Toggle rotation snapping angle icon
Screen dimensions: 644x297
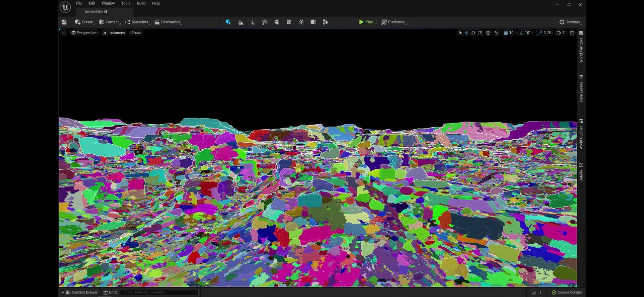point(521,33)
